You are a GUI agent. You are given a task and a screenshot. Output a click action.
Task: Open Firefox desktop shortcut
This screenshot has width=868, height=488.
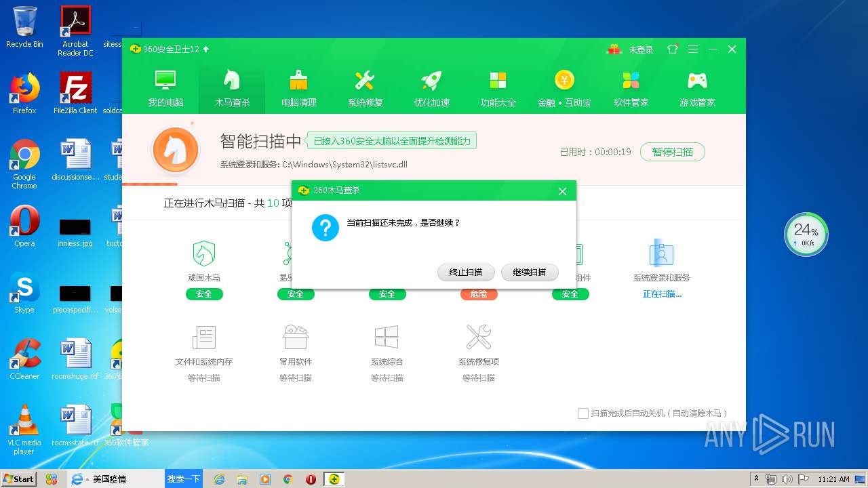24,94
